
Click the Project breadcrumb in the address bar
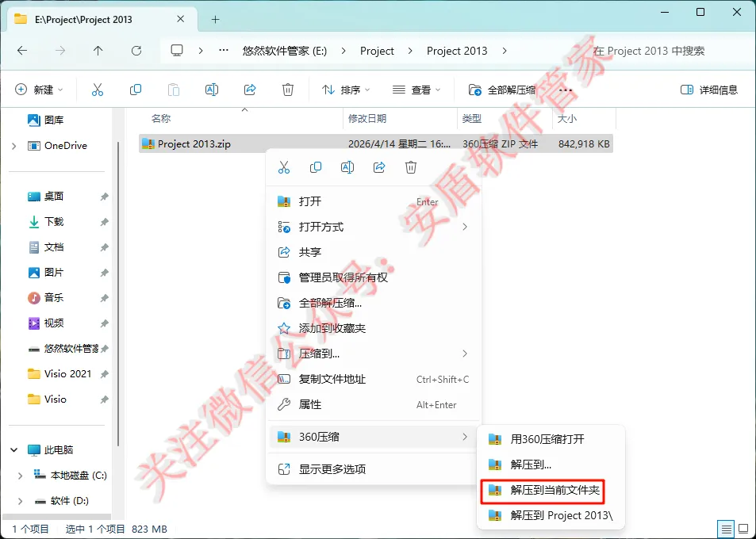coord(377,51)
